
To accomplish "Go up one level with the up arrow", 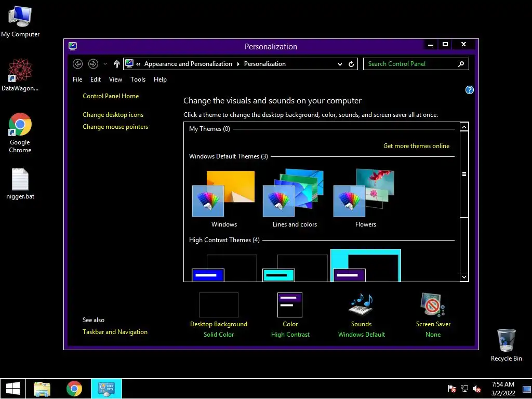I will (x=117, y=64).
